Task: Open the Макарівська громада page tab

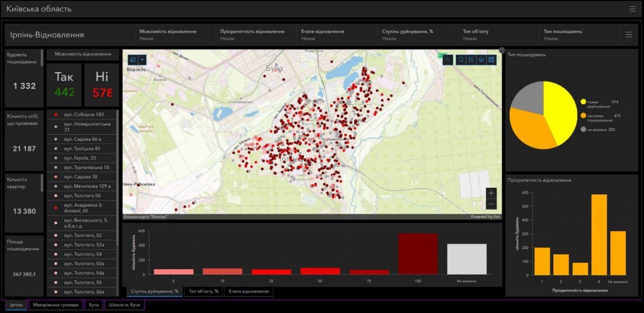Action: (x=56, y=304)
